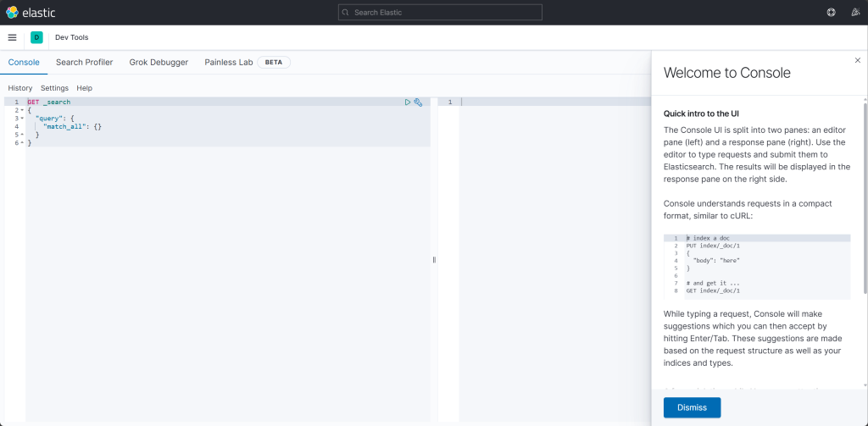The height and width of the screenshot is (426, 868).
Task: Click the Dismiss button
Action: coord(692,407)
